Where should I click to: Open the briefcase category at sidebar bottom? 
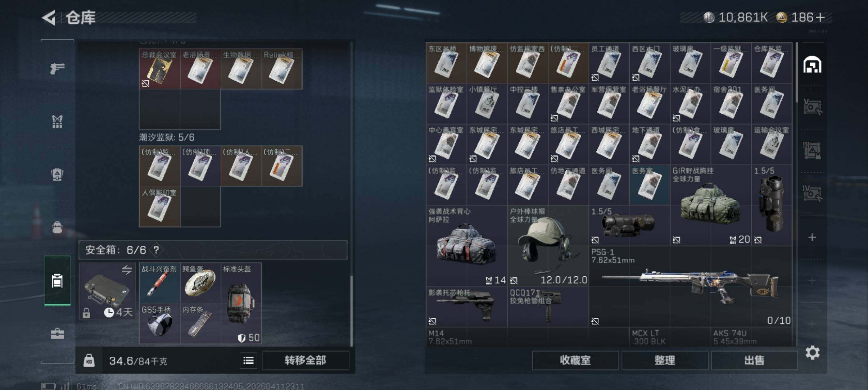pyautogui.click(x=57, y=334)
